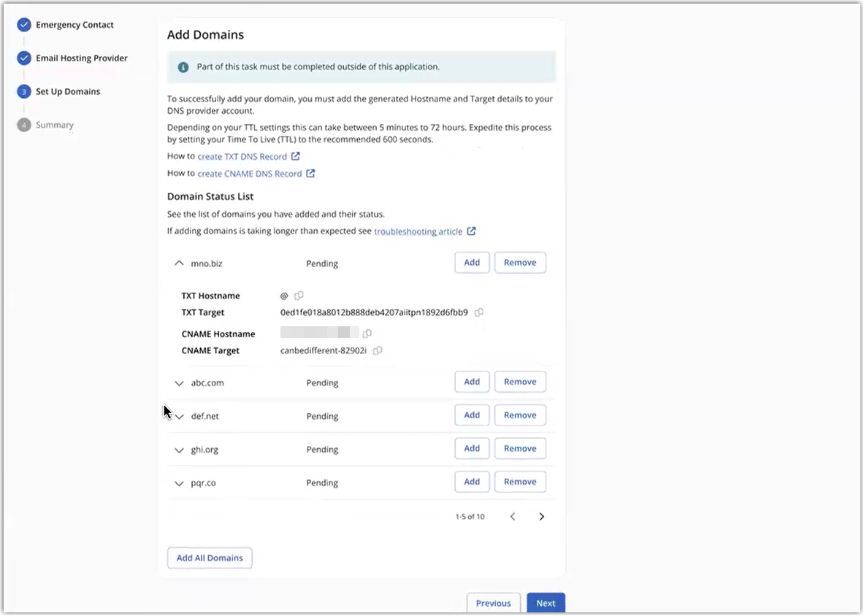Click external link icon beside create CNAME DNS Record
Image resolution: width=864 pixels, height=616 pixels.
(310, 174)
